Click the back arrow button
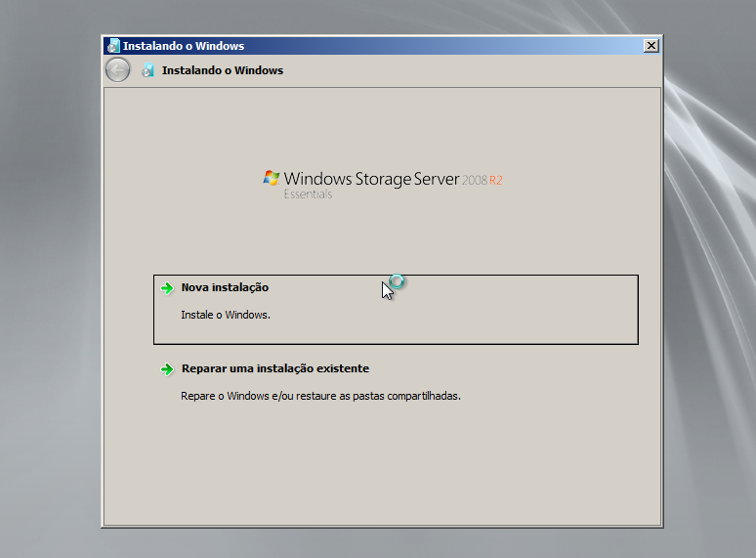Image resolution: width=756 pixels, height=558 pixels. 117,70
